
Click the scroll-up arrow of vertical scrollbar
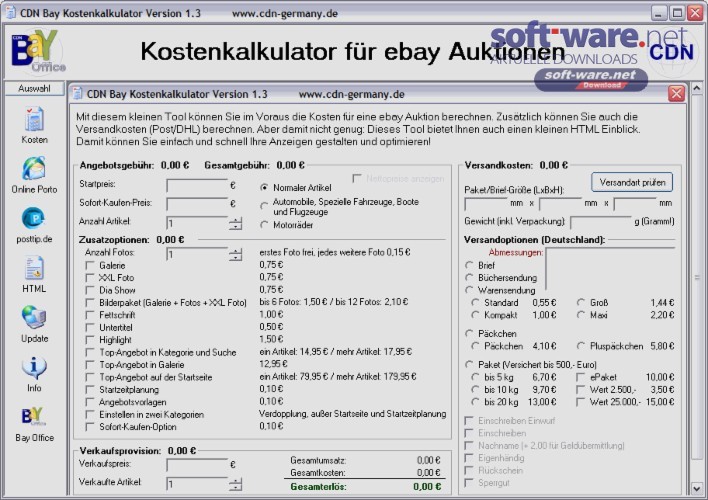point(697,88)
